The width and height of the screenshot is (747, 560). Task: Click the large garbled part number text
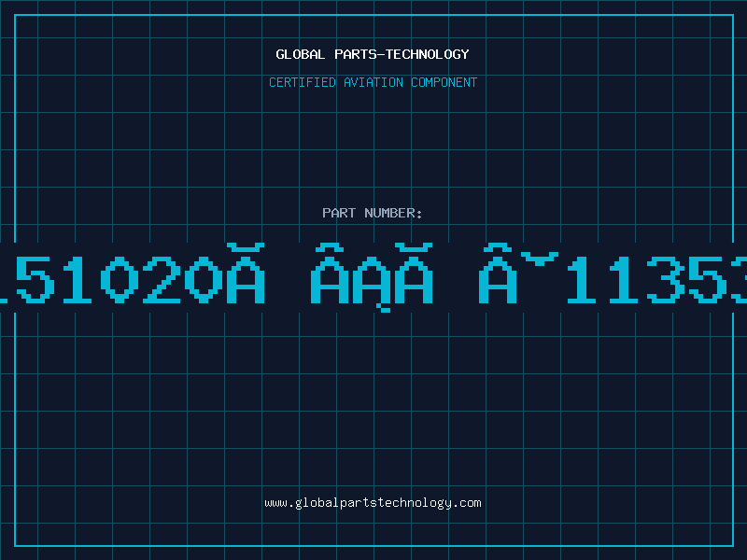point(373,277)
